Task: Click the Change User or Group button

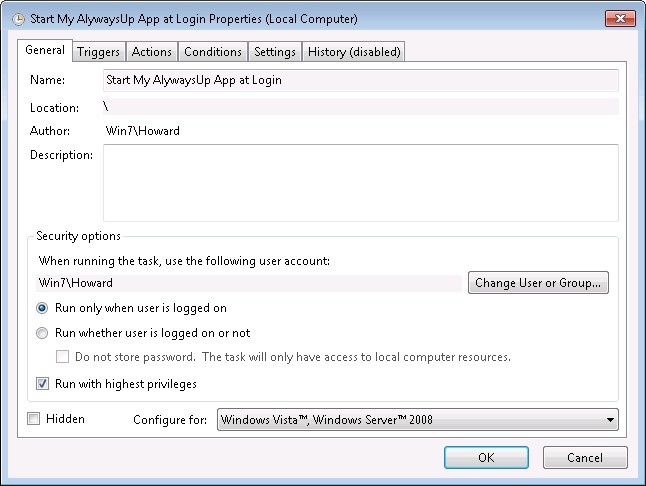Action: (538, 283)
